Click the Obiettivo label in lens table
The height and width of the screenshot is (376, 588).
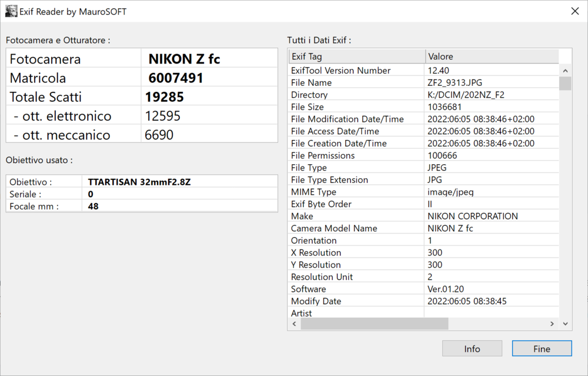click(31, 182)
